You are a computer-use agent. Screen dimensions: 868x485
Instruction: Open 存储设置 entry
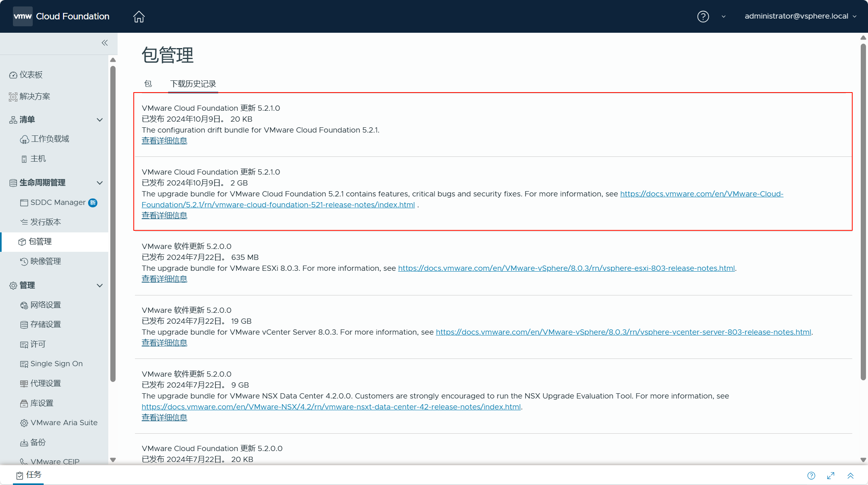tap(46, 324)
